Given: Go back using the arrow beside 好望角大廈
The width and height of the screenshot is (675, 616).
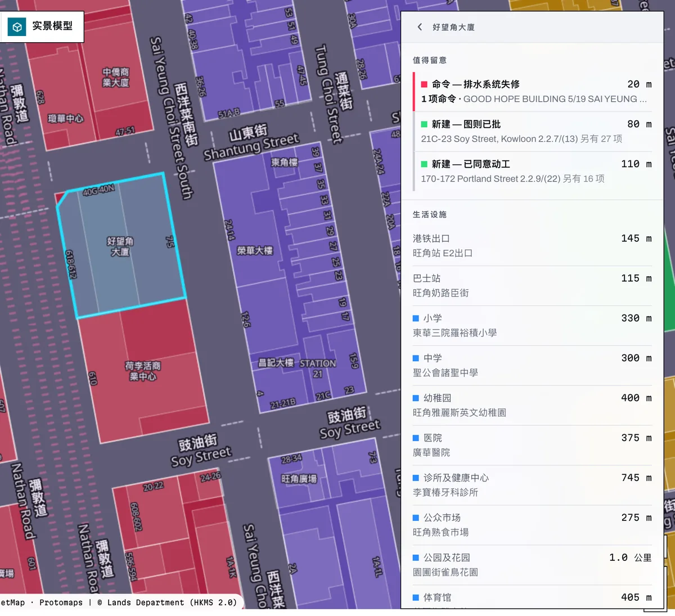Looking at the screenshot, I should pos(420,27).
